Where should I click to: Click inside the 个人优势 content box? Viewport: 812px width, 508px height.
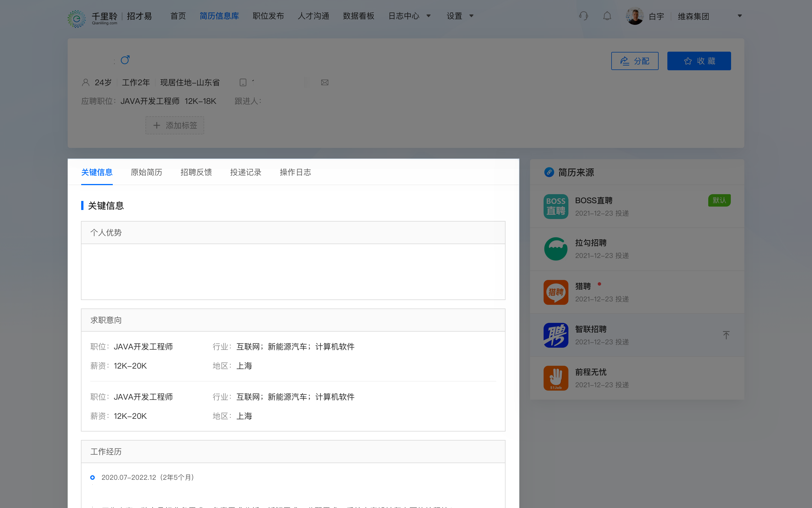coord(293,271)
